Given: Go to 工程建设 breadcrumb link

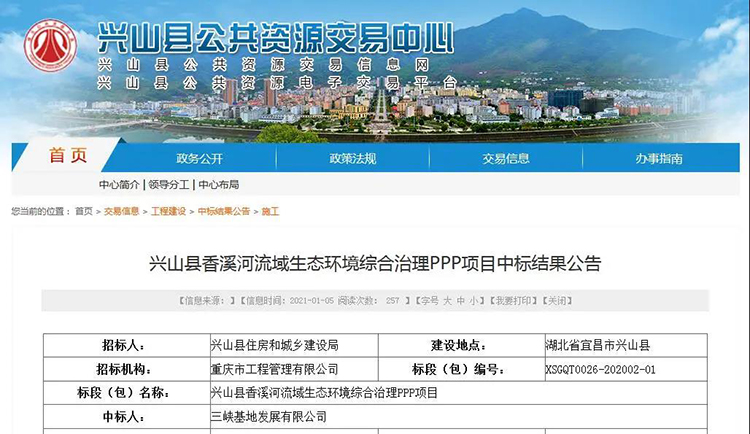Looking at the screenshot, I should coord(168,211).
